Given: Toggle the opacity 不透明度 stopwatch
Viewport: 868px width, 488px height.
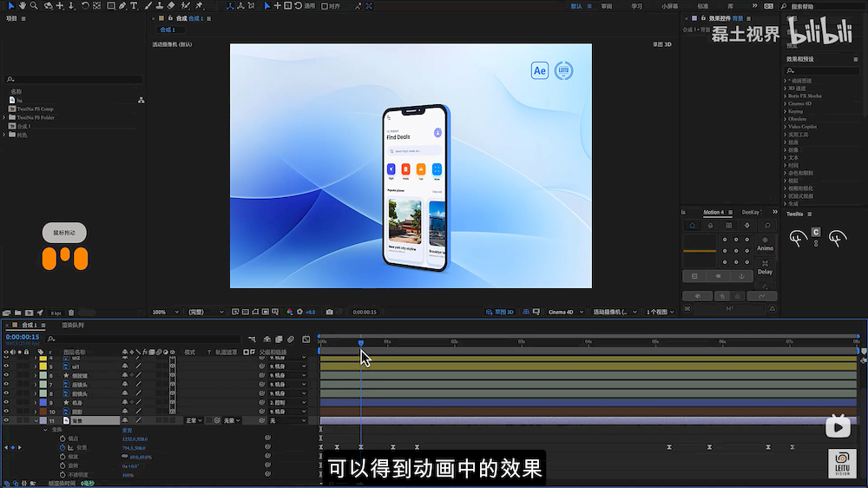Looking at the screenshot, I should click(62, 475).
